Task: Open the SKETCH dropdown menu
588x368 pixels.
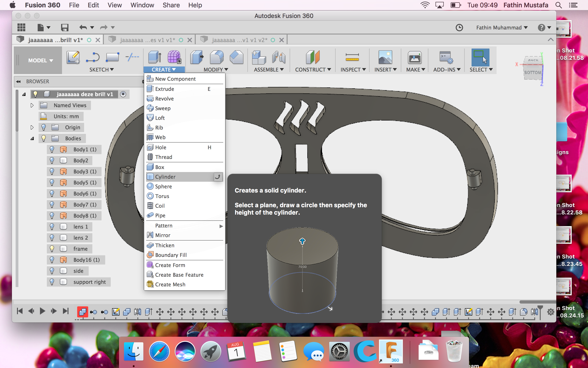Action: (x=101, y=70)
